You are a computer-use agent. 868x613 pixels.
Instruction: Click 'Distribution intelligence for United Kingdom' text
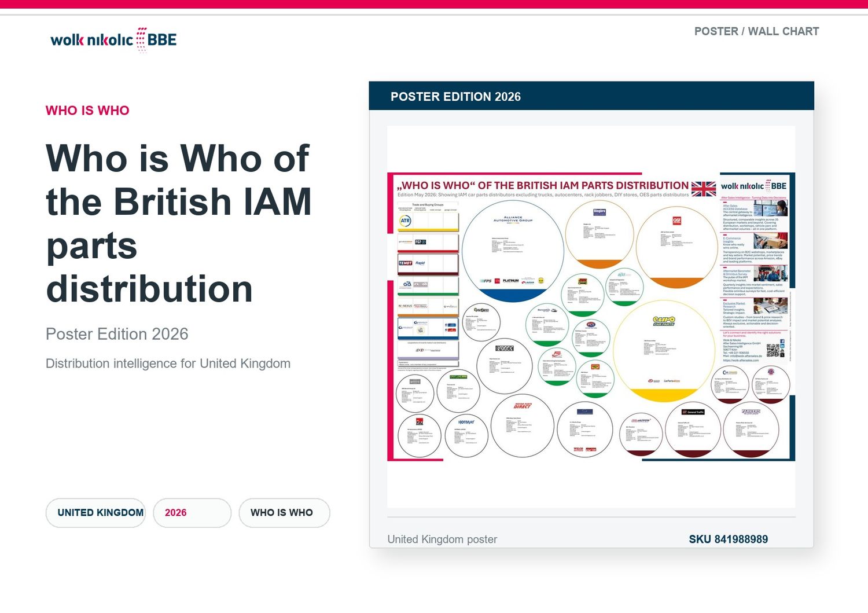168,364
